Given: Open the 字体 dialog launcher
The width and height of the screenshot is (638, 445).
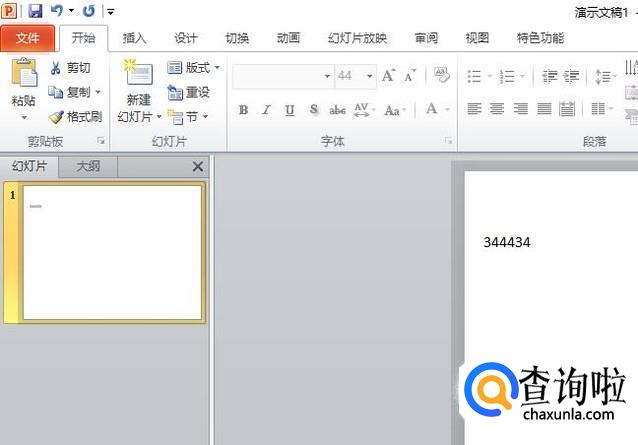Looking at the screenshot, I should point(448,141).
